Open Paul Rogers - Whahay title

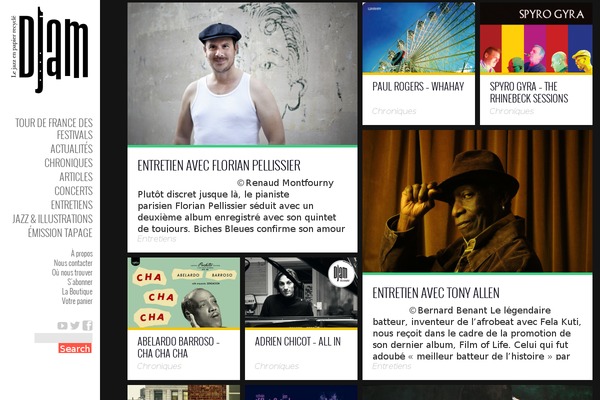pos(418,87)
